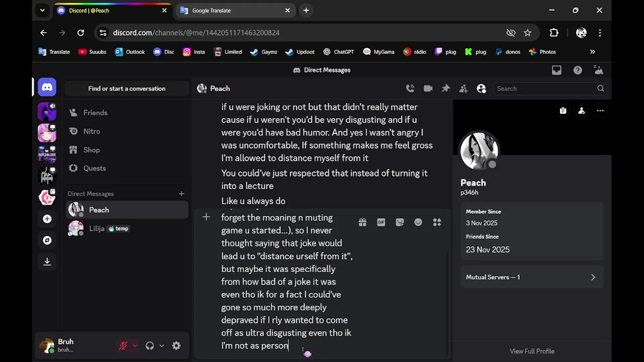This screenshot has width=644, height=362.
Task: Hide the user profile panel
Action: click(x=481, y=88)
